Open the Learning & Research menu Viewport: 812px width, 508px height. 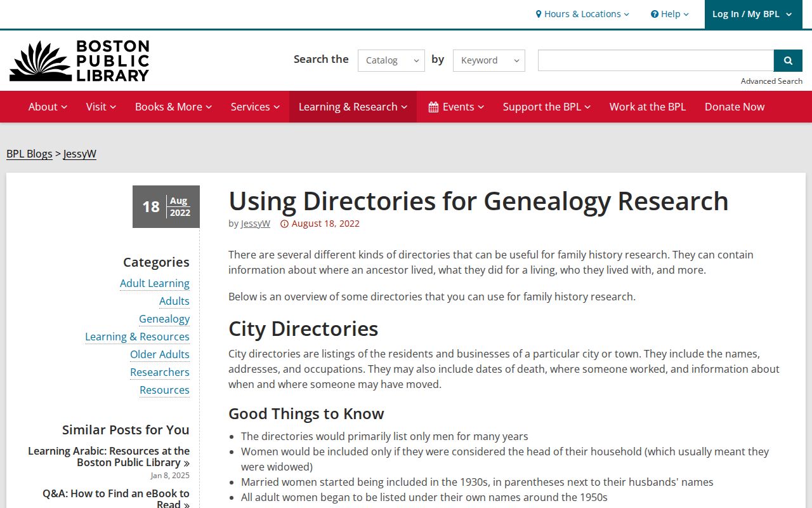[353, 107]
